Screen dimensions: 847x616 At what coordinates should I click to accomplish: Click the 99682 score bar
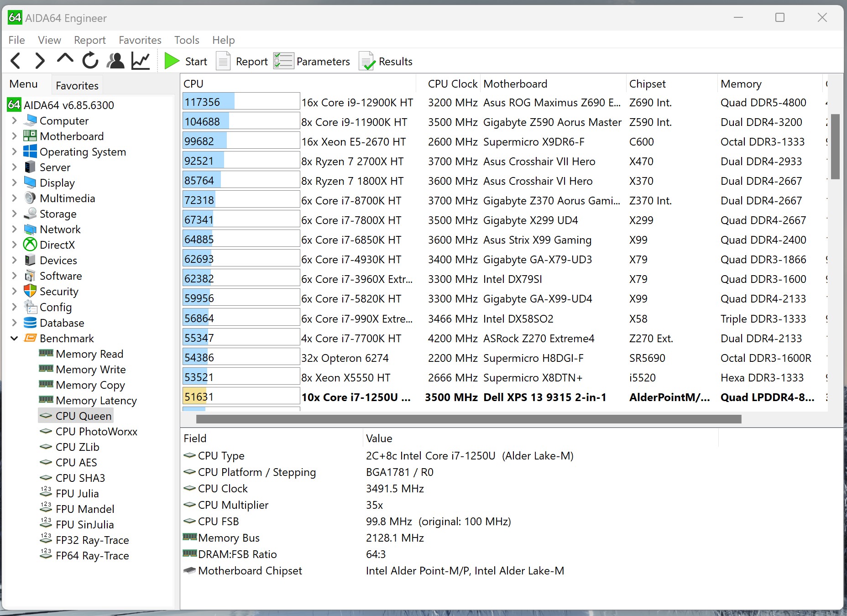point(241,141)
